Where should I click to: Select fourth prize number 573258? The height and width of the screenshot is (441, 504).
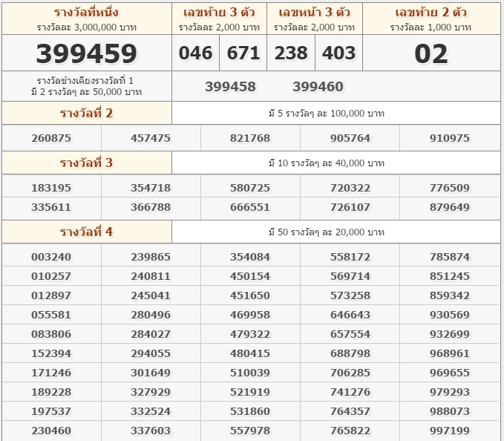pos(350,295)
